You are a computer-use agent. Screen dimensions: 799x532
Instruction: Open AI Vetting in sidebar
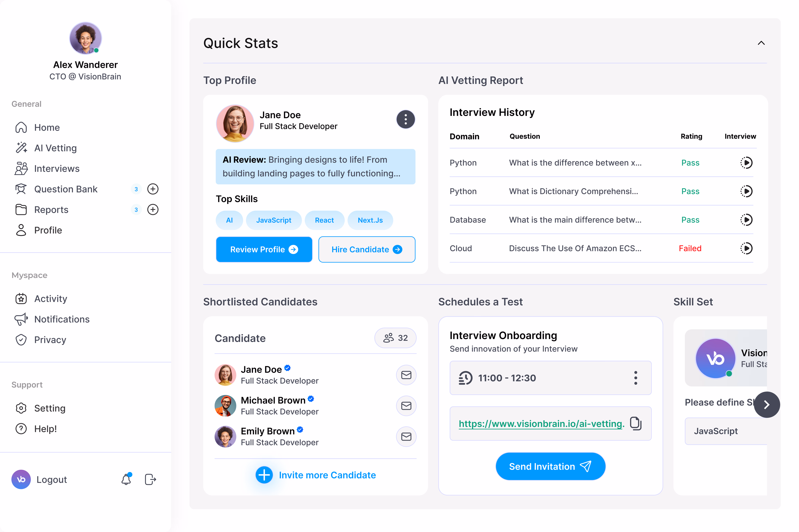point(55,148)
